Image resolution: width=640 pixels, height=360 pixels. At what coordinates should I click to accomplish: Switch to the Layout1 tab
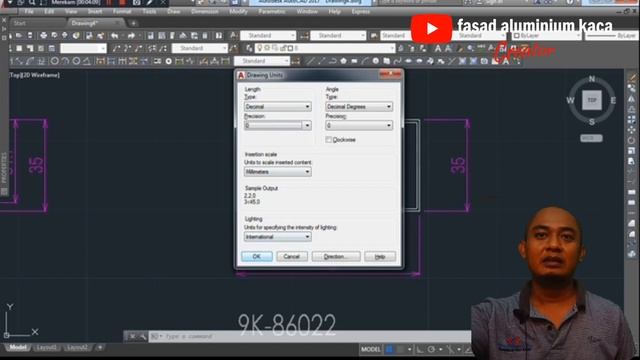pos(47,348)
